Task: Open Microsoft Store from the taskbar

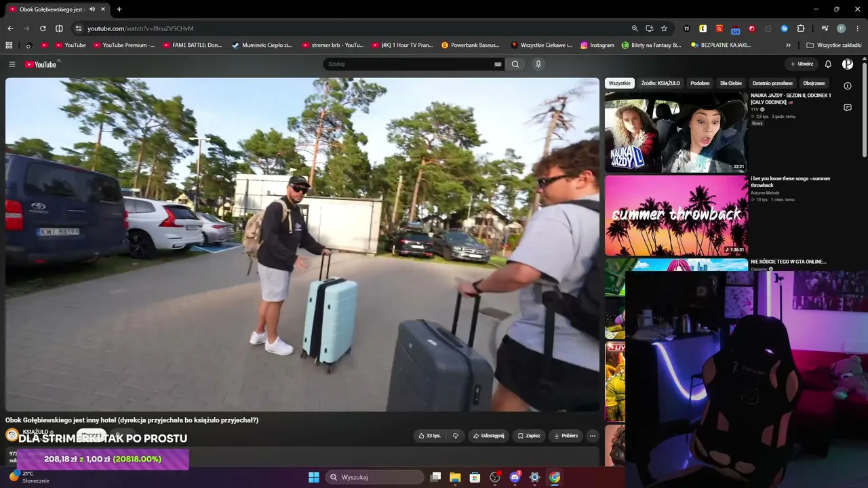Action: [475, 477]
